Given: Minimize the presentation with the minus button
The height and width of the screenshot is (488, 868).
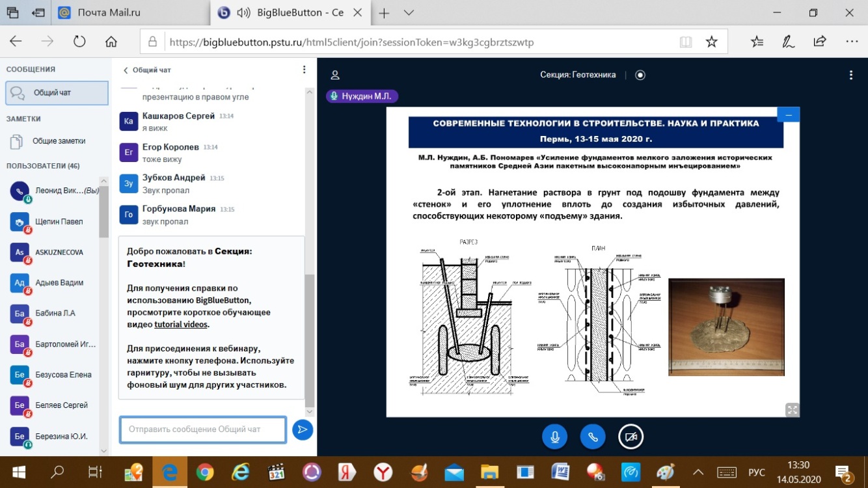Looking at the screenshot, I should [x=789, y=115].
